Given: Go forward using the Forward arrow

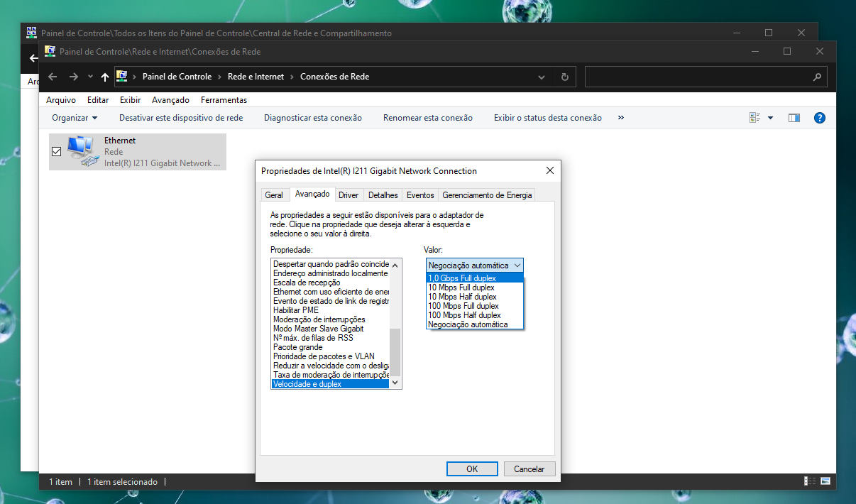Looking at the screenshot, I should click(x=74, y=77).
